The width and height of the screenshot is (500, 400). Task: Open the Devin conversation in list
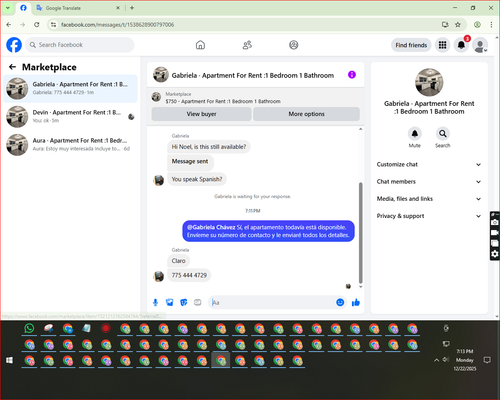coord(70,116)
